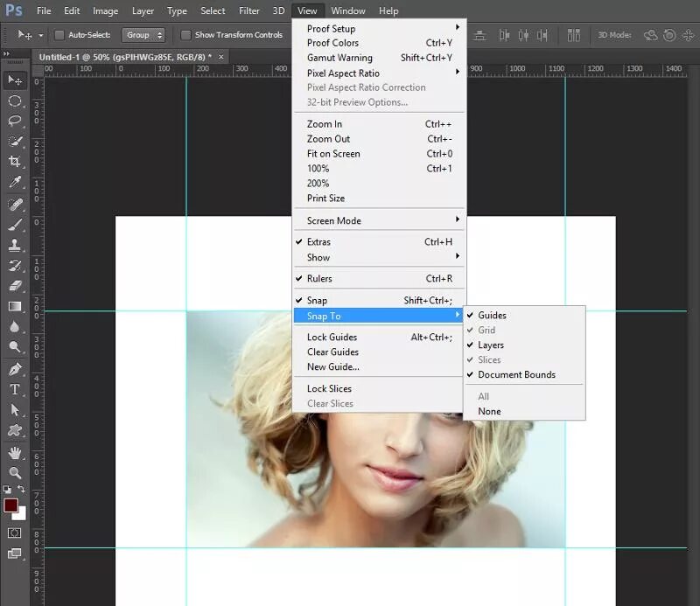The height and width of the screenshot is (606, 700).
Task: Swap foreground and background colors
Action: click(21, 489)
